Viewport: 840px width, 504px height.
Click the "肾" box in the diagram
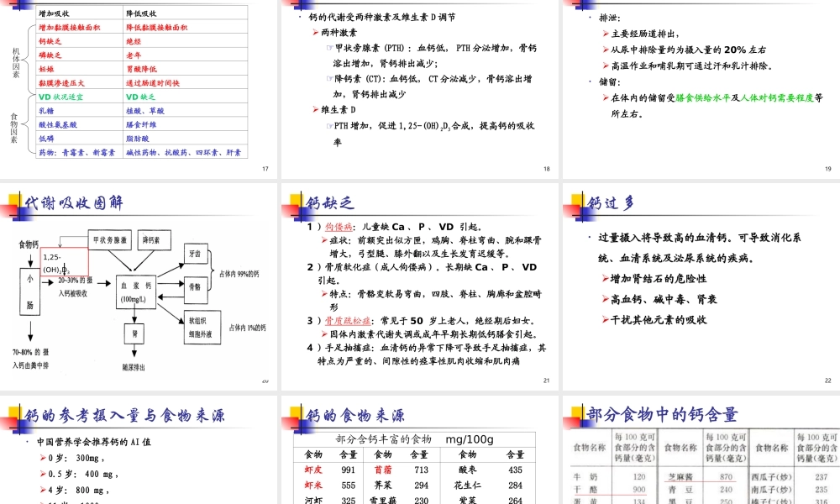tap(134, 333)
